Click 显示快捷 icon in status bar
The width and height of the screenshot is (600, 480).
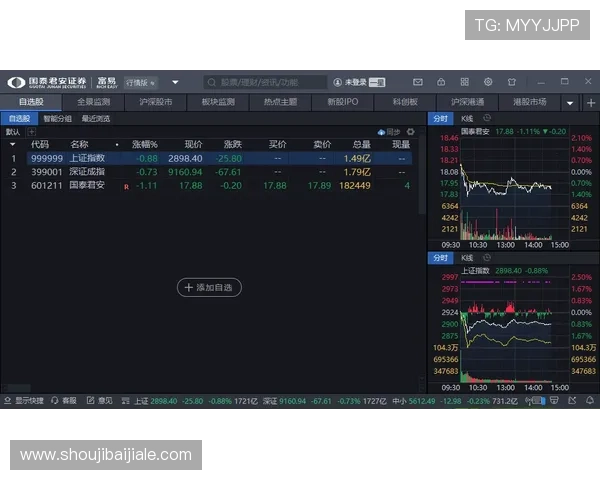pyautogui.click(x=7, y=400)
